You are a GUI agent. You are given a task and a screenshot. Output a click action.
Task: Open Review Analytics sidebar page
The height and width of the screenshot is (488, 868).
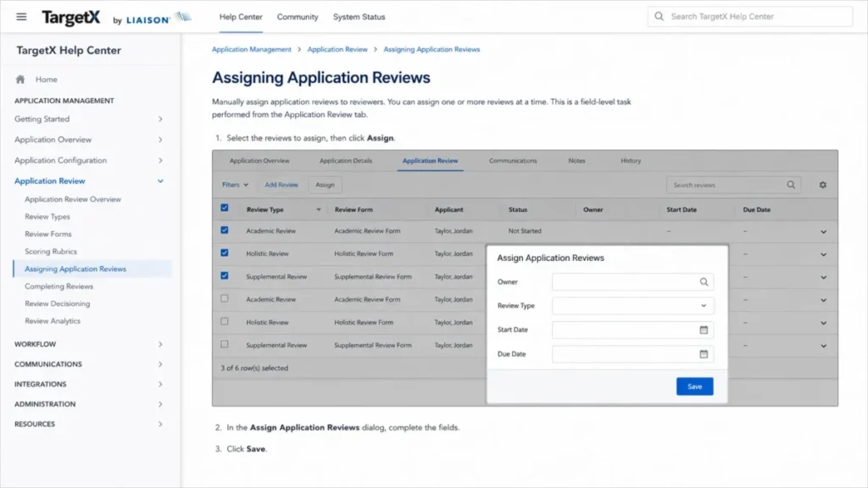pos(53,321)
